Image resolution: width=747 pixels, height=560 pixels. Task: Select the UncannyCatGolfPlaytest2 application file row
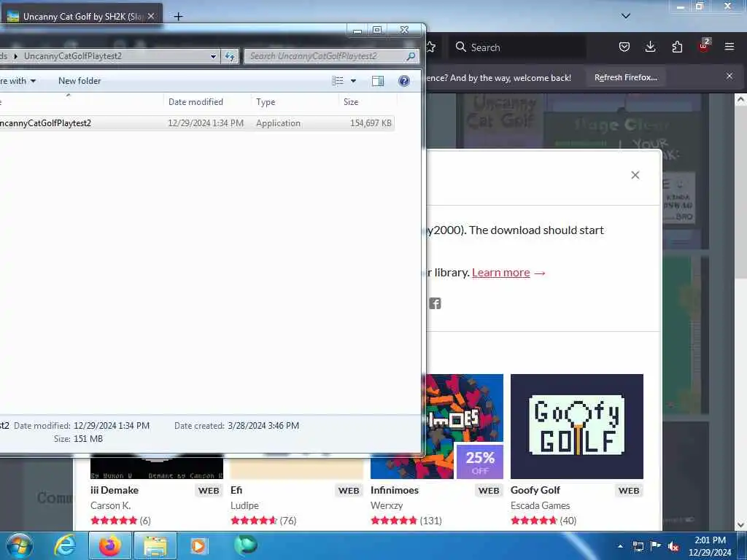tap(196, 122)
